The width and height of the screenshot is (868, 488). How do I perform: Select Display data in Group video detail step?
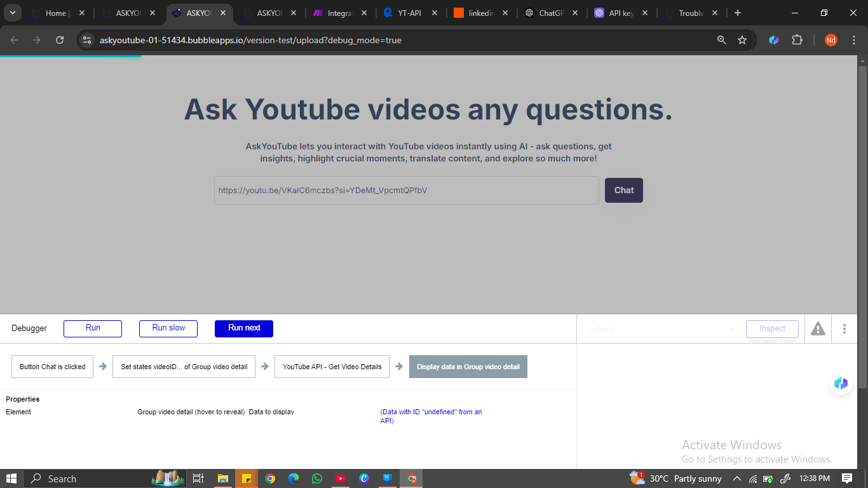(468, 367)
